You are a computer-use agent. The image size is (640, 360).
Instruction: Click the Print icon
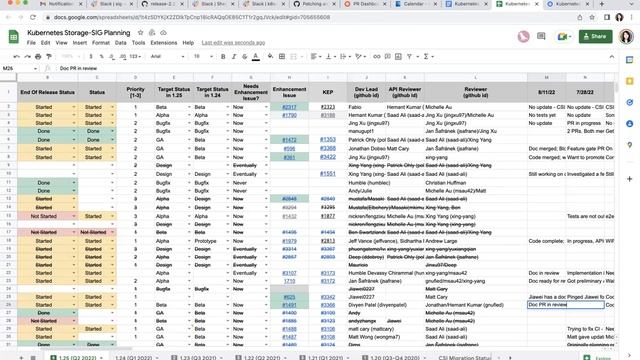pyautogui.click(x=38, y=56)
